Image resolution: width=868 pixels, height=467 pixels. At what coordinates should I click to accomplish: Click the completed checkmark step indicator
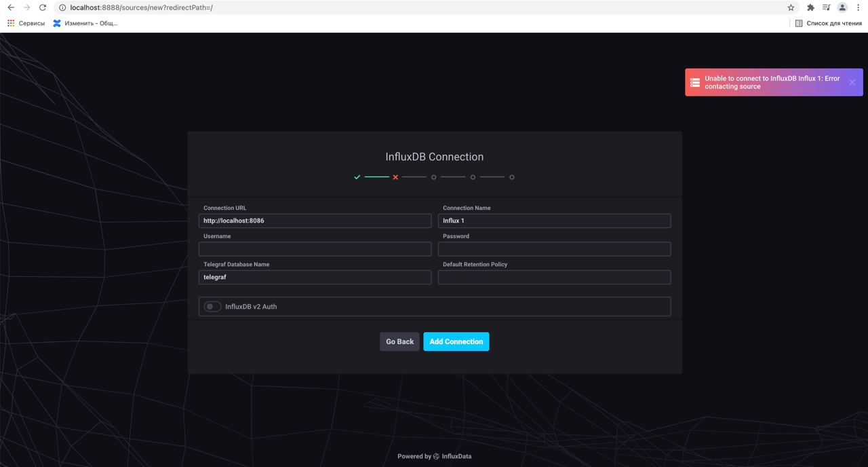[x=357, y=177]
